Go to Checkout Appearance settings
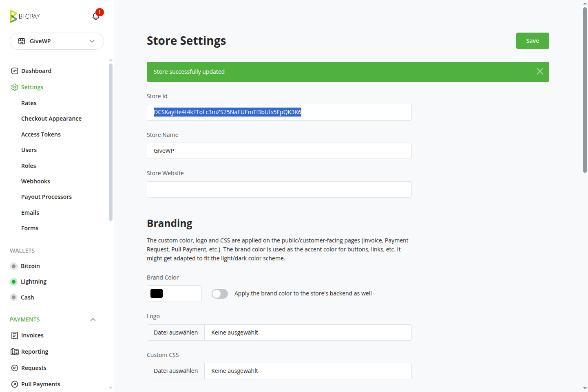 tap(51, 119)
